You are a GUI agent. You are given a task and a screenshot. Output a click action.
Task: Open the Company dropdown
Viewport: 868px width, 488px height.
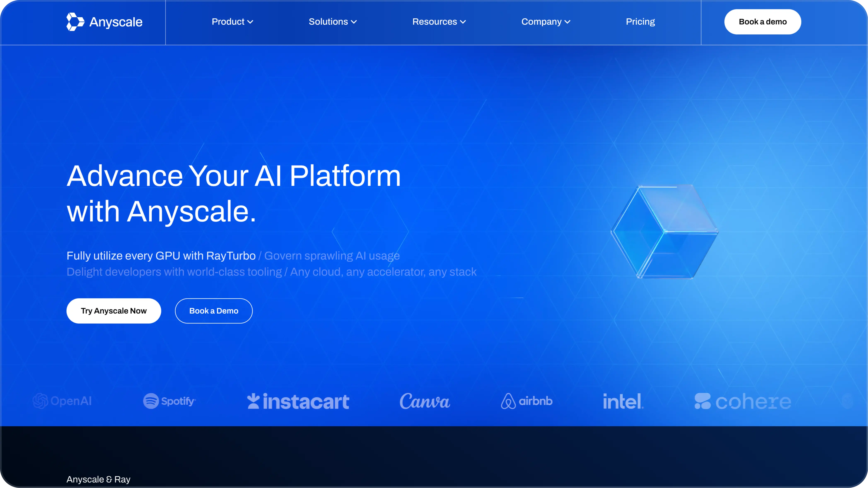coord(546,22)
